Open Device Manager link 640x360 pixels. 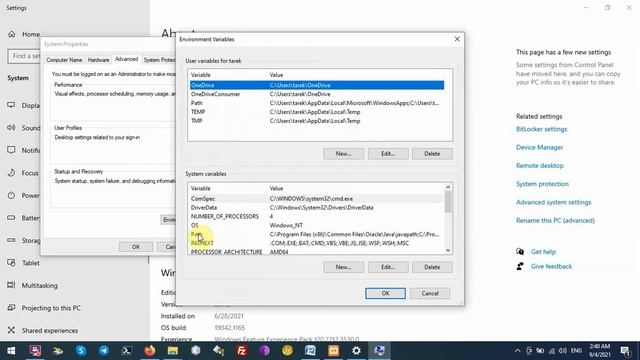pos(539,147)
